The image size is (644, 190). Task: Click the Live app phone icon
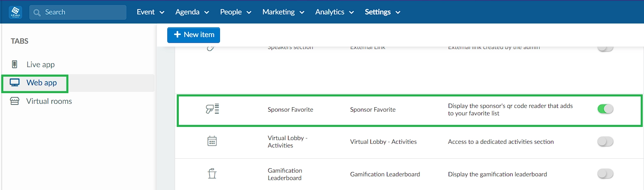15,64
